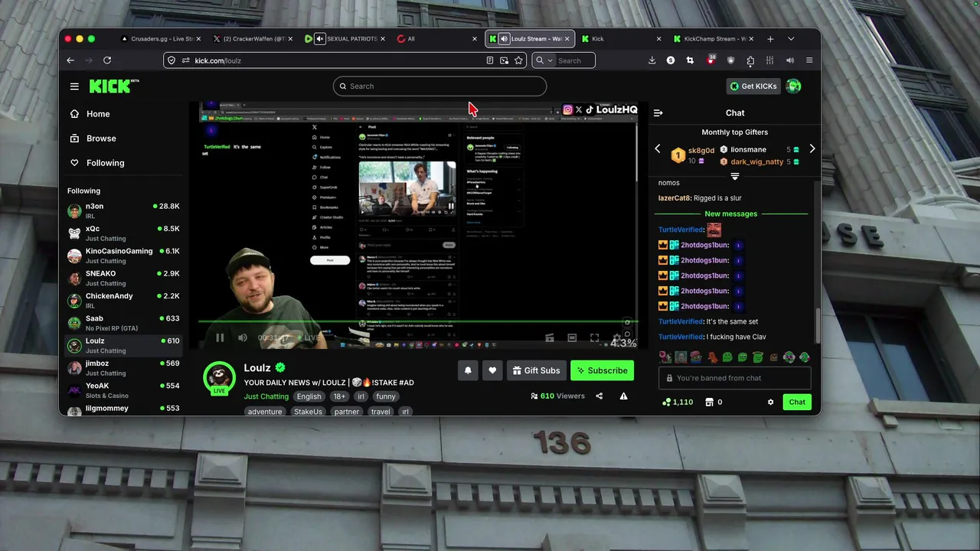This screenshot has width=980, height=551.
Task: Select Saab in Following list
Action: [x=124, y=323]
